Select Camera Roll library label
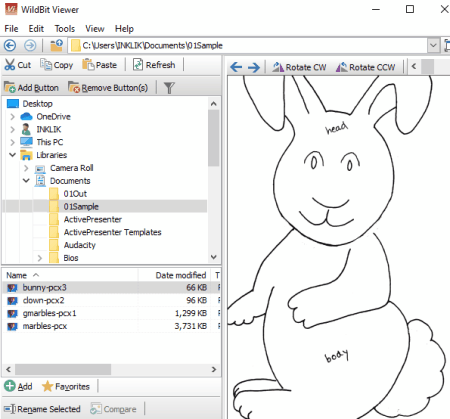Image resolution: width=450 pixels, height=419 pixels. coord(72,168)
